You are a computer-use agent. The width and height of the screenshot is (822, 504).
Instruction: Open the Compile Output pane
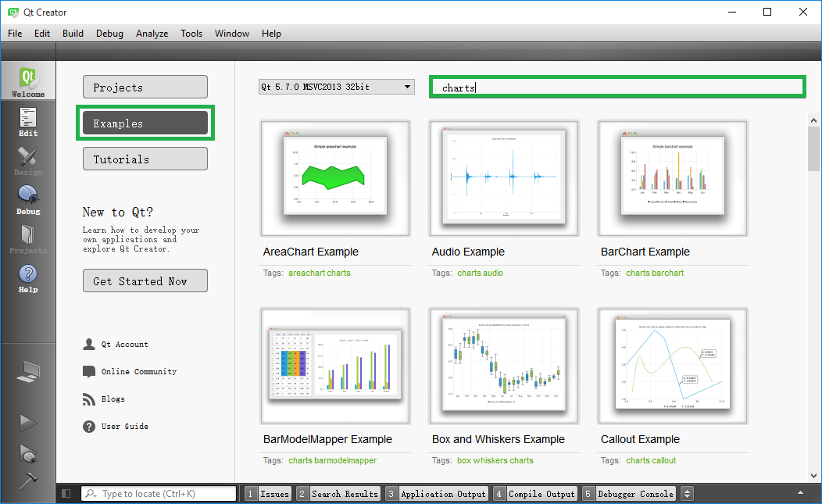pyautogui.click(x=535, y=494)
